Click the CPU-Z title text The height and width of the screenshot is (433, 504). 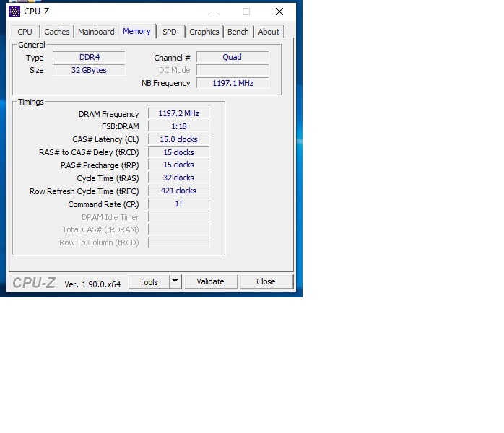(37, 12)
